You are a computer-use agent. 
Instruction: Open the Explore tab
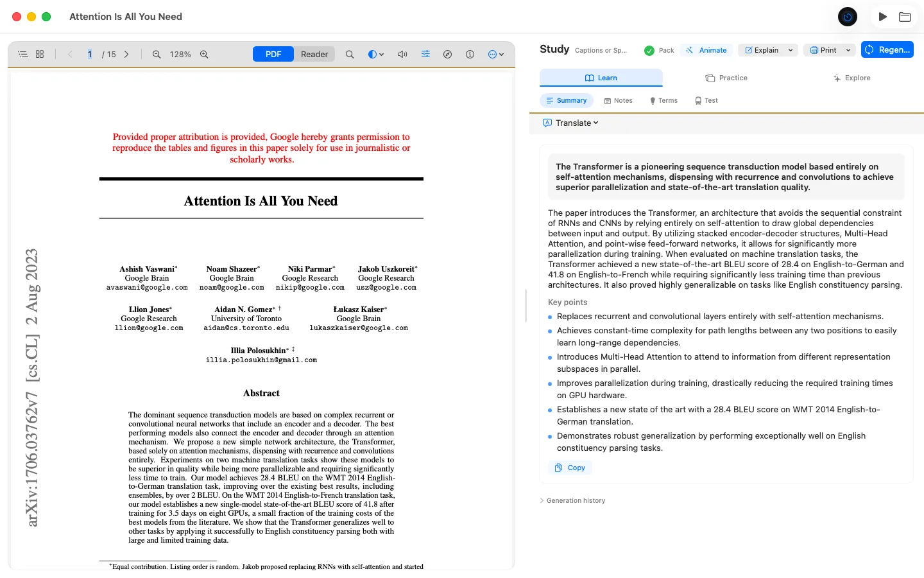tap(851, 78)
